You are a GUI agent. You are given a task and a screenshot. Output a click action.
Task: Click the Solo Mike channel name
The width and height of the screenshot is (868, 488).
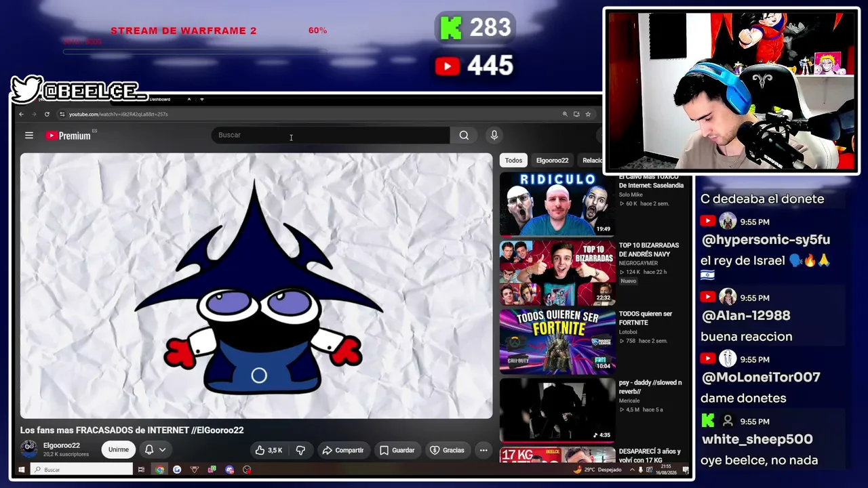tap(631, 195)
